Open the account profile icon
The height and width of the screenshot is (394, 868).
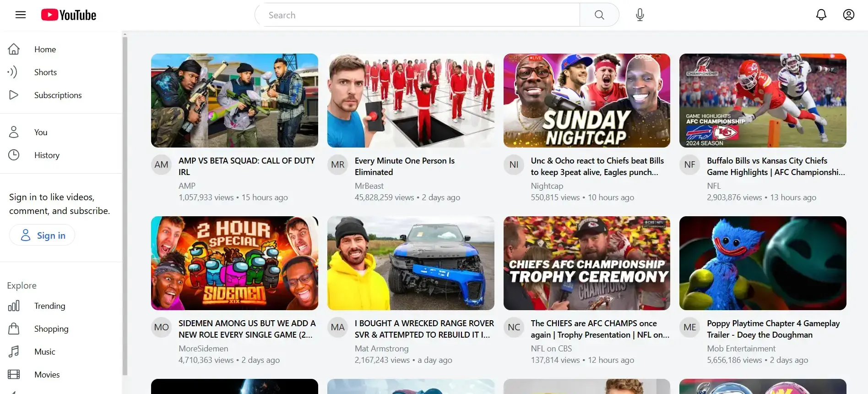click(849, 15)
